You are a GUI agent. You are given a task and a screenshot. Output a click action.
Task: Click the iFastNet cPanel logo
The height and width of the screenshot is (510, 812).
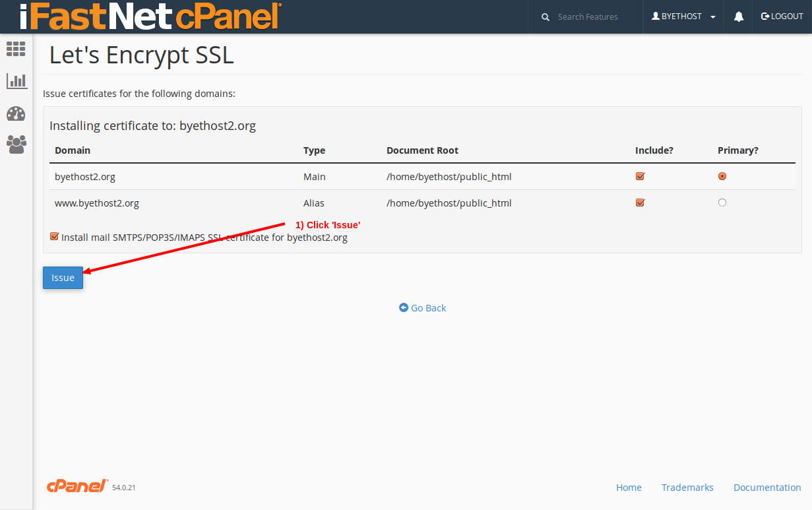tap(151, 16)
